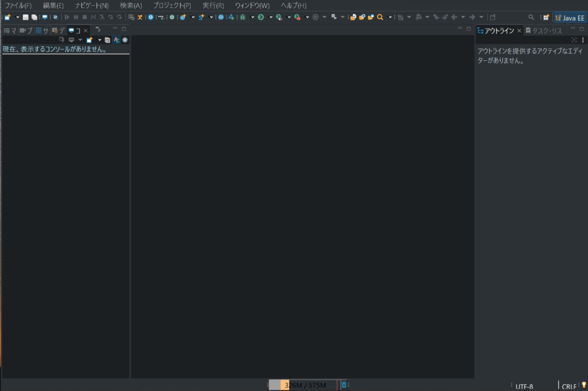Run garbage collector trash icon
This screenshot has width=588, height=391.
[344, 385]
